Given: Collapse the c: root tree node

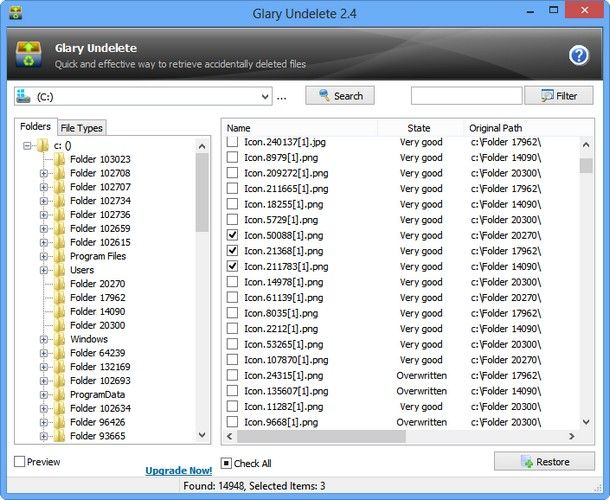Looking at the screenshot, I should pos(27,146).
